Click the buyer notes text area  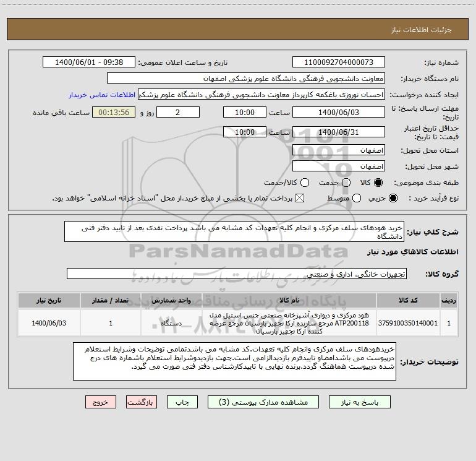[234, 361]
